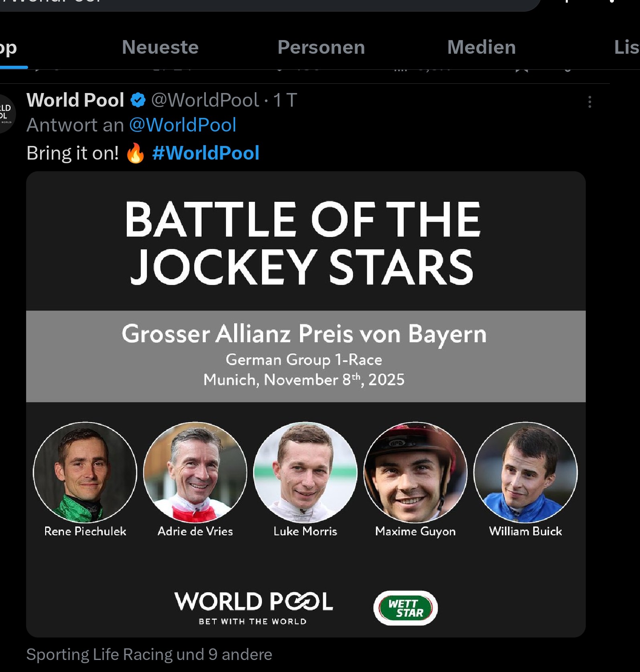
Task: Open the #WorldPool hashtag link
Action: (x=206, y=153)
